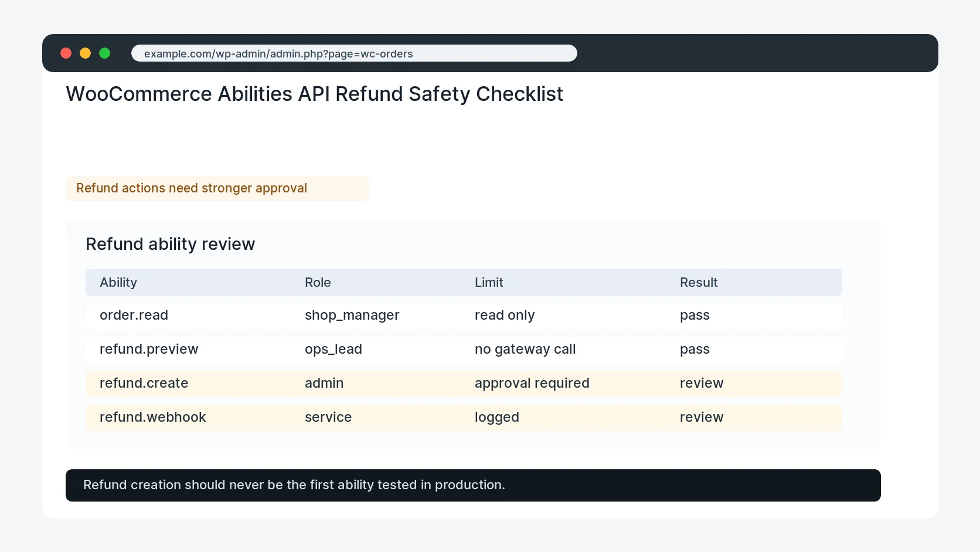The width and height of the screenshot is (980, 552).
Task: Click the red close window dot
Action: point(66,53)
